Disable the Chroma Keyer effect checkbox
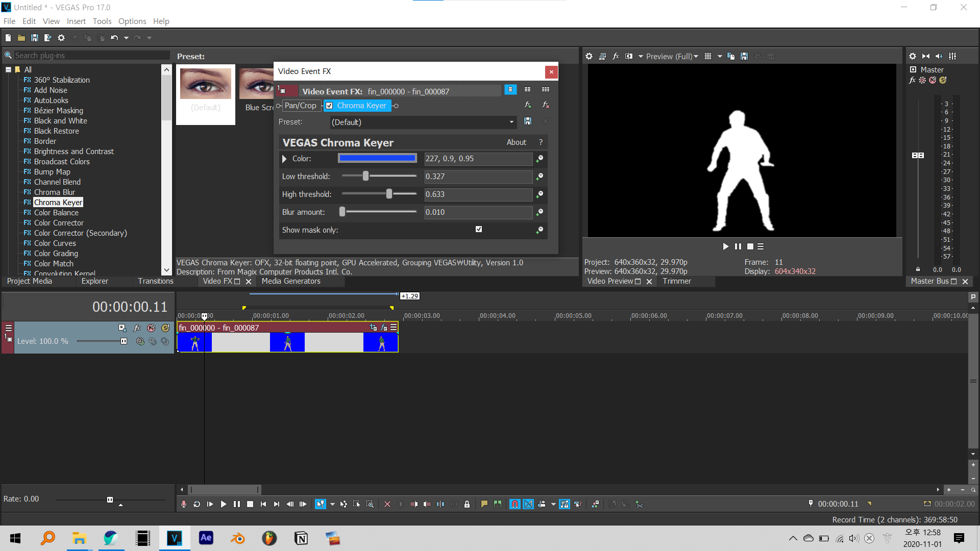980x551 pixels. pos(330,106)
